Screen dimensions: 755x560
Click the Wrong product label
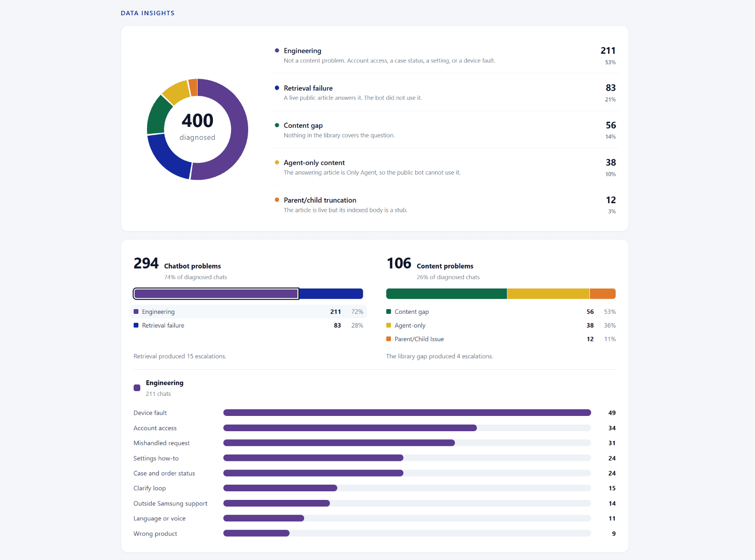click(155, 534)
